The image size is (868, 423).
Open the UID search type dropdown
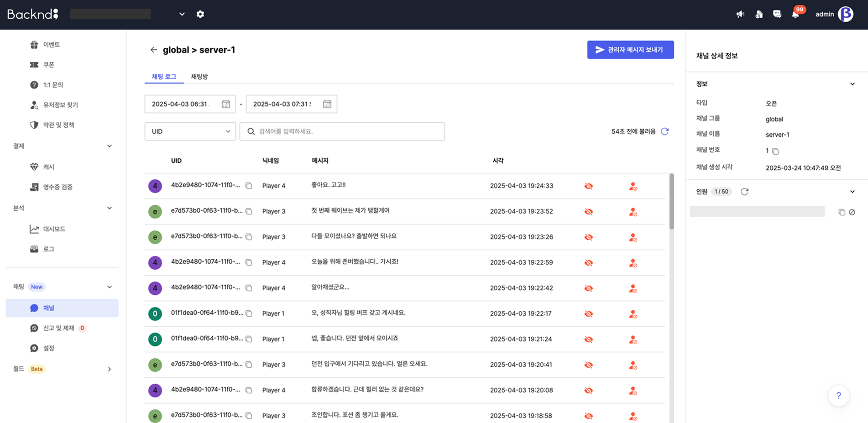(x=190, y=131)
